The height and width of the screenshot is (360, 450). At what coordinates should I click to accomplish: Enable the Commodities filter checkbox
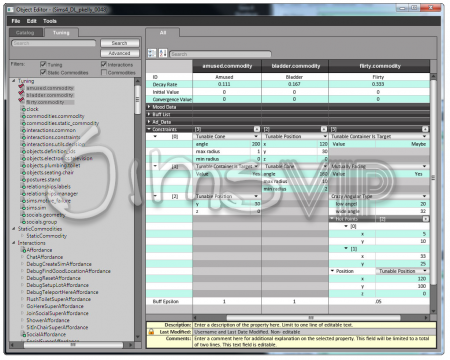pyautogui.click(x=104, y=72)
